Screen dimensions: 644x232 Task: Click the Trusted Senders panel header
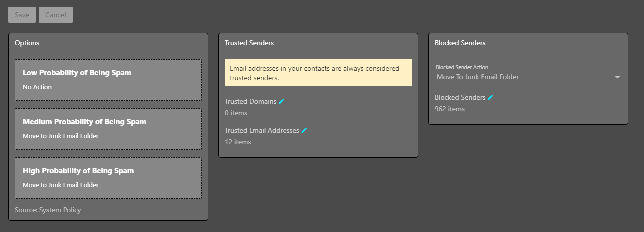tap(318, 43)
